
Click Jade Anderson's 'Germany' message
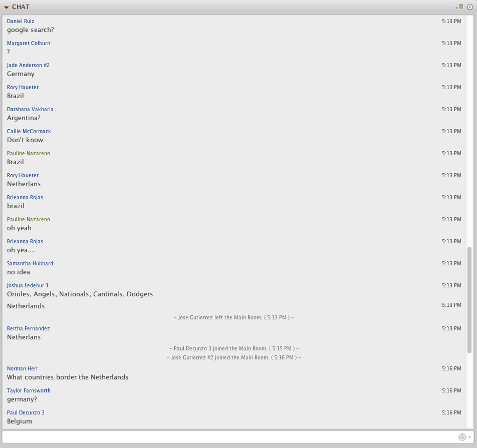(21, 74)
